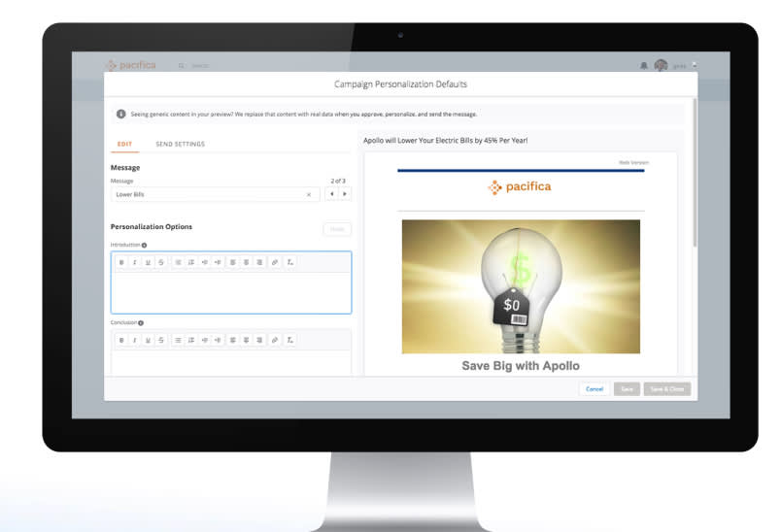
Task: Increase indent in Conclusion editor
Action: click(x=218, y=341)
